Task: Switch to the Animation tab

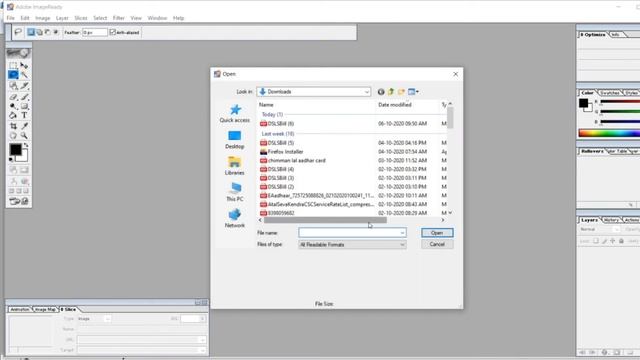Action: [20, 309]
